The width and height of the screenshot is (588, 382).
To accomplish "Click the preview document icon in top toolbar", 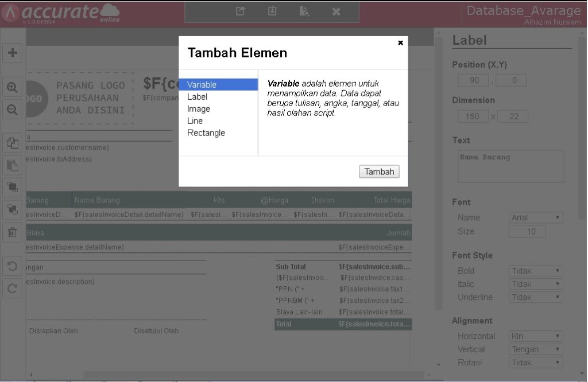I will [x=304, y=11].
